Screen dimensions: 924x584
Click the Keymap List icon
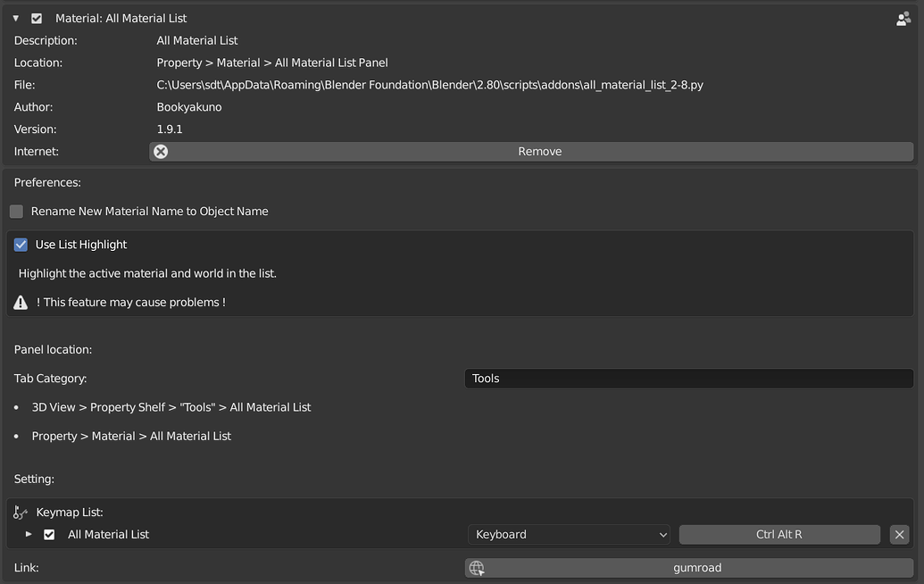pos(20,512)
